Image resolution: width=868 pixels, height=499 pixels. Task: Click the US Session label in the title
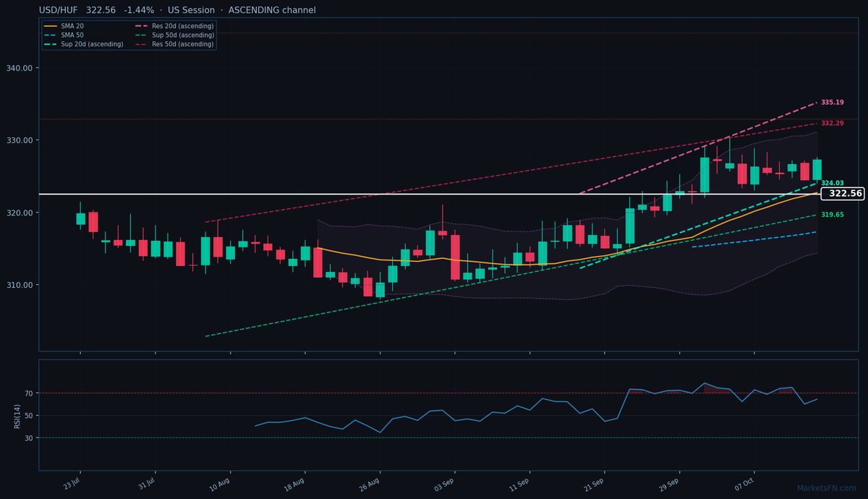190,10
